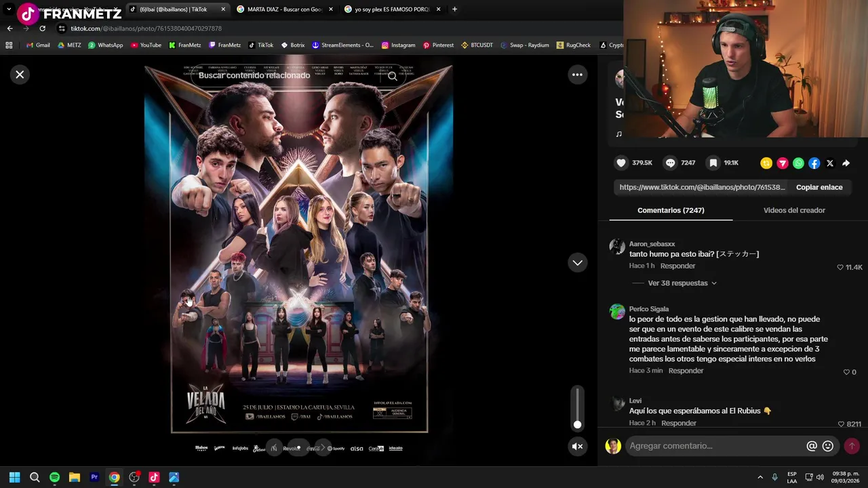The image size is (868, 488).
Task: Open Perico Sigala's profile name
Action: [649, 309]
